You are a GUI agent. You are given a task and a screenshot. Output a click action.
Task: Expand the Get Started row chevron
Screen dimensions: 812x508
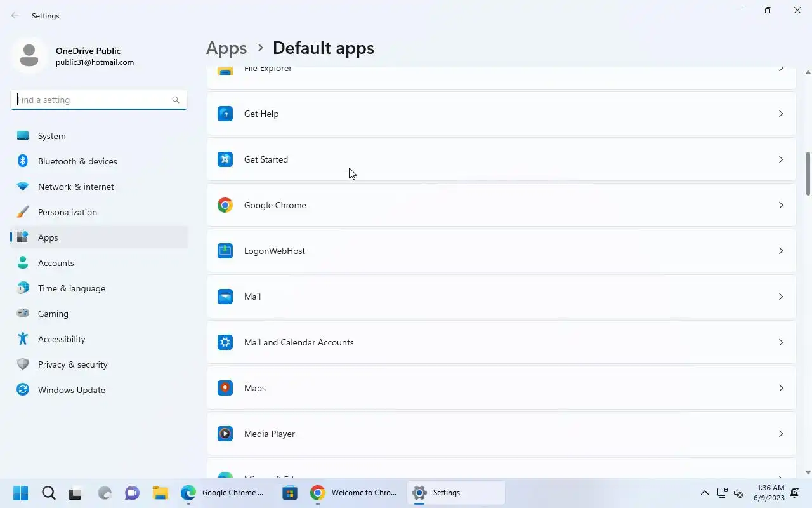pos(781,159)
